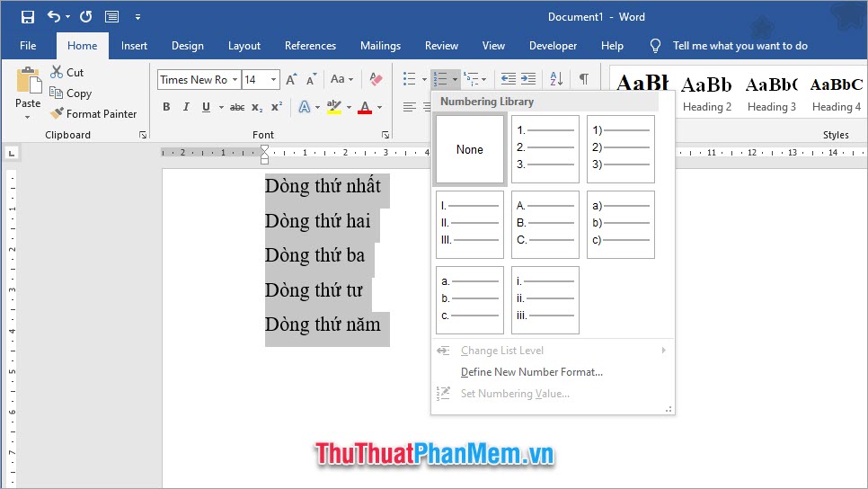Toggle Show/Hide paragraph marks
This screenshot has height=489, width=868.
584,79
